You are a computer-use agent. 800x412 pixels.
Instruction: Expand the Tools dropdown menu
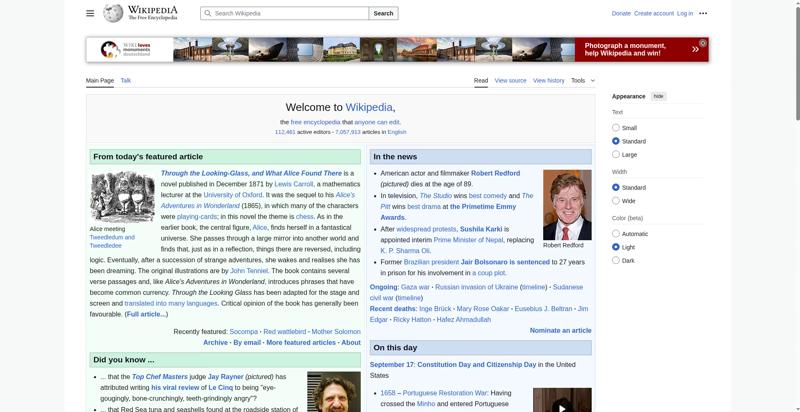(x=583, y=81)
